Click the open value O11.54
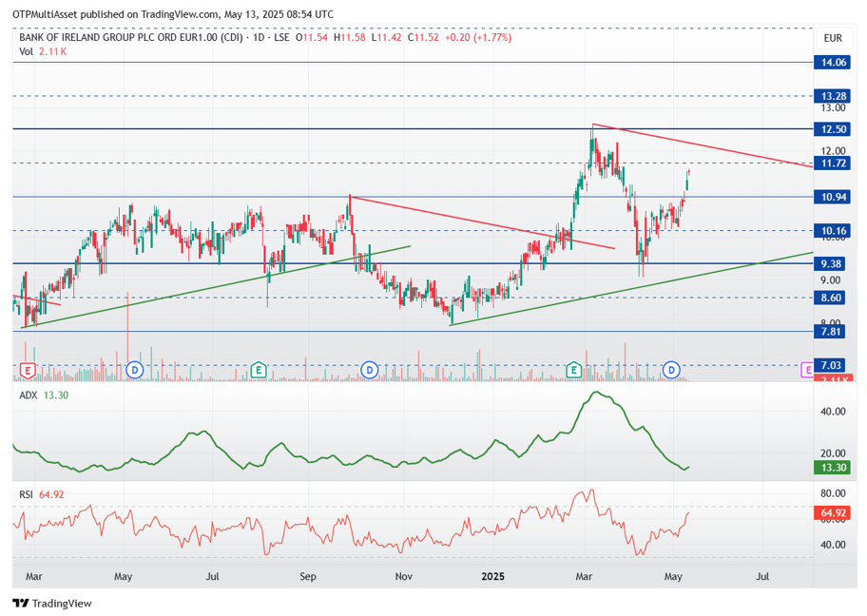Screen dimensions: 867x616 311,38
